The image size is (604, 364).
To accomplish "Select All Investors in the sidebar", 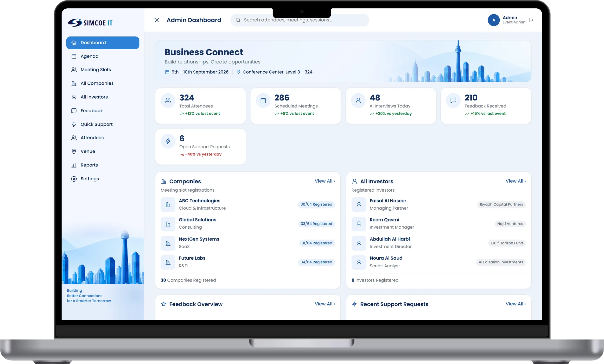I will pyautogui.click(x=103, y=97).
